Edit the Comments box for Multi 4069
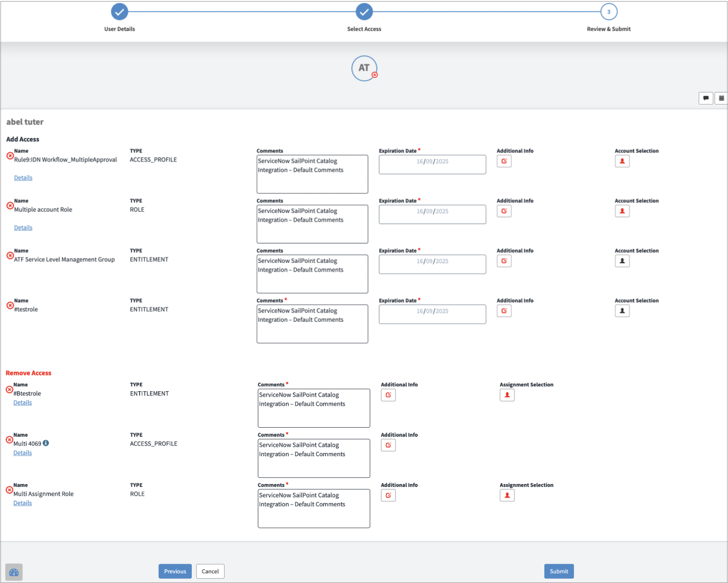 (x=314, y=458)
